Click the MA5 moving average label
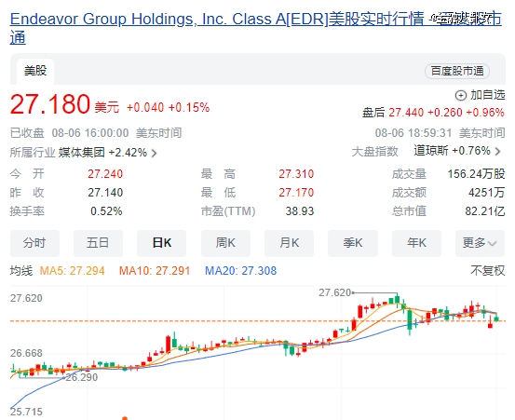 tap(72, 271)
